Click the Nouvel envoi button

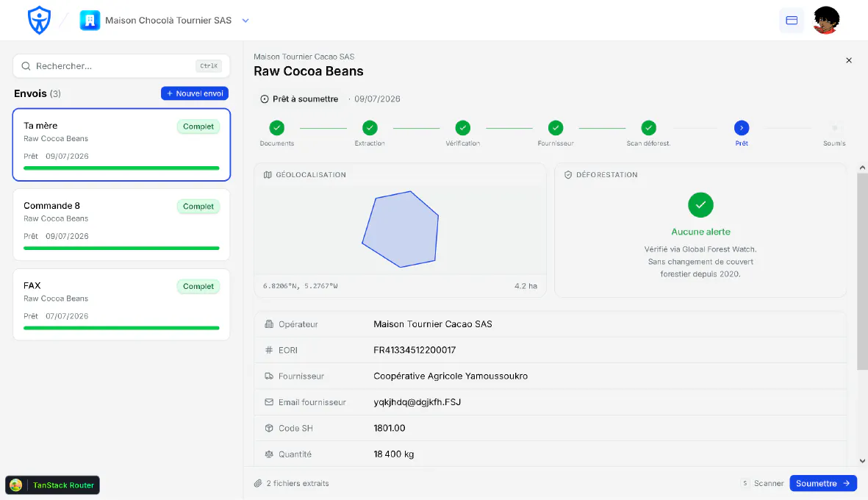(x=195, y=93)
